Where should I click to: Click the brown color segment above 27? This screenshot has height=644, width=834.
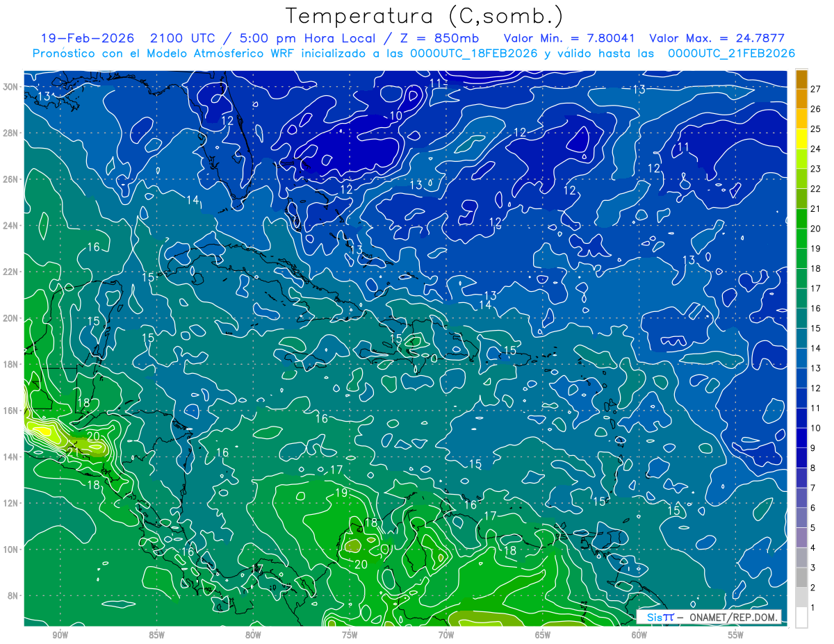(801, 79)
